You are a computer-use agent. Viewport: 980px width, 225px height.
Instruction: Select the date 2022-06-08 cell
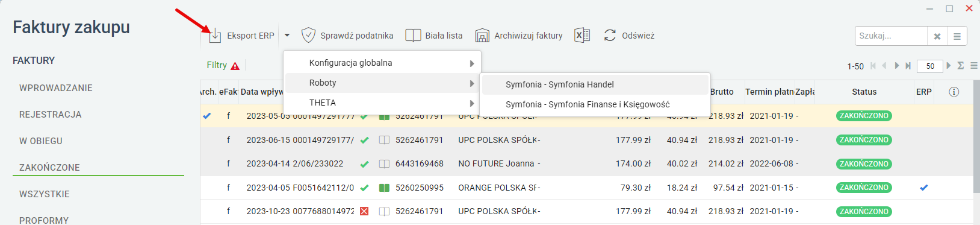pyautogui.click(x=771, y=163)
